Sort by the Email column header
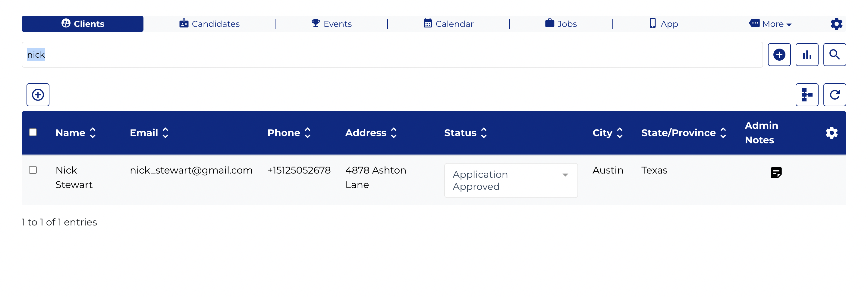Image resolution: width=868 pixels, height=297 pixels. [x=149, y=133]
